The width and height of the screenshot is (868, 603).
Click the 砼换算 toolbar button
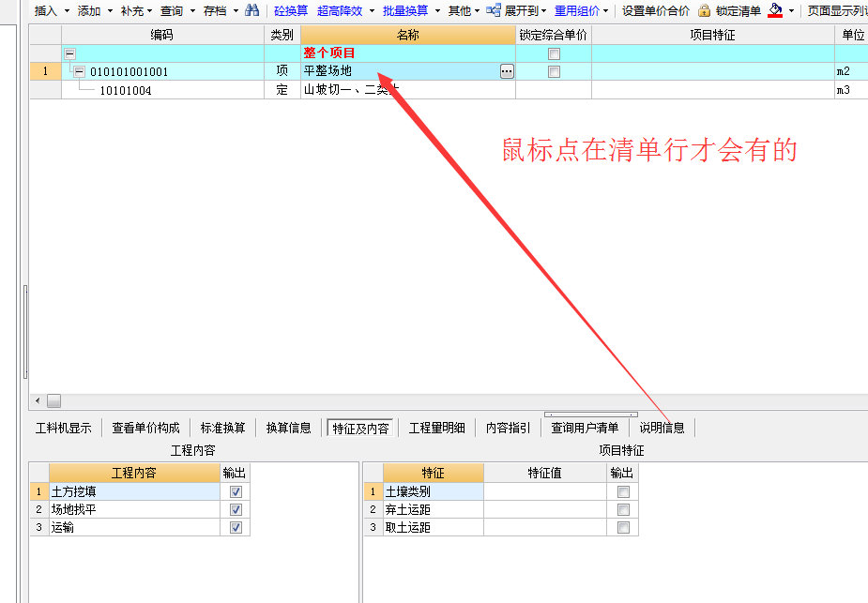click(x=291, y=10)
